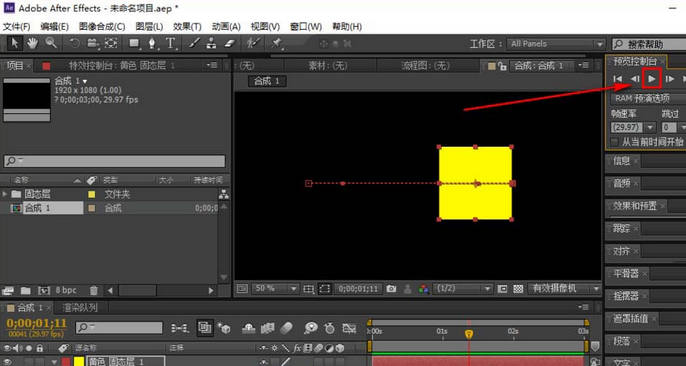Take a snapshot with the camera icon
Screen dimensions: 686x366
pos(391,289)
